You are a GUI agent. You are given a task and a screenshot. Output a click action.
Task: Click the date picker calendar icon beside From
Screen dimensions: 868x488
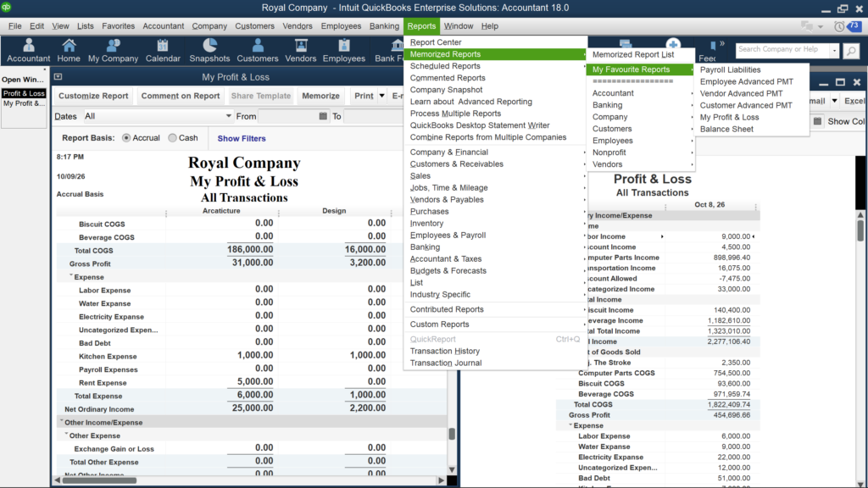coord(323,116)
